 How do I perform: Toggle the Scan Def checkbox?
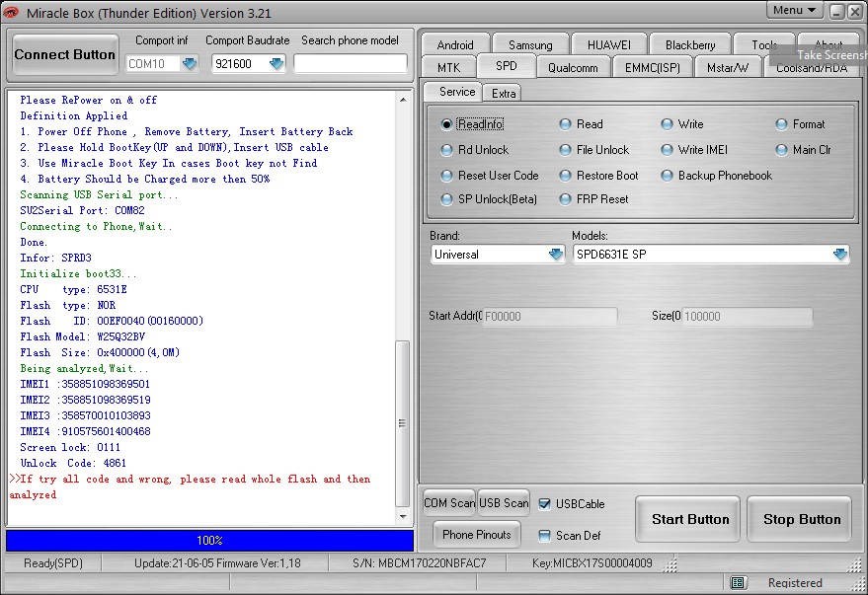pos(545,535)
